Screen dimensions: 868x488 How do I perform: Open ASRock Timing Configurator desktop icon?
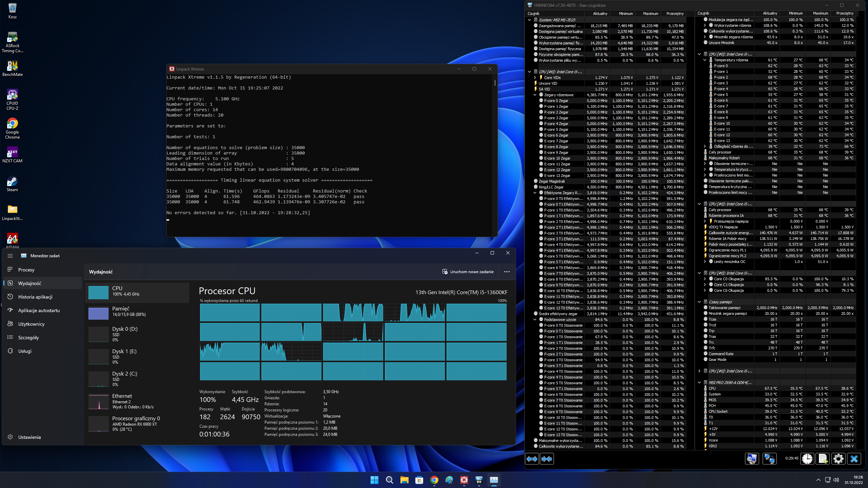coord(12,42)
